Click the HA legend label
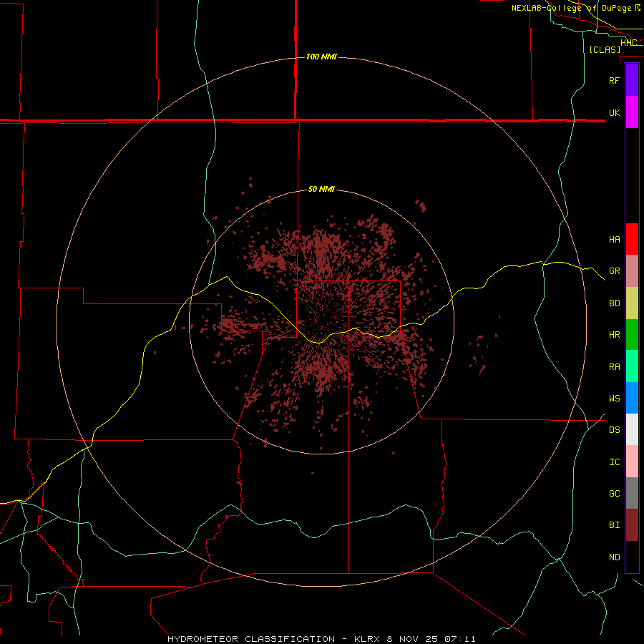 tap(614, 240)
